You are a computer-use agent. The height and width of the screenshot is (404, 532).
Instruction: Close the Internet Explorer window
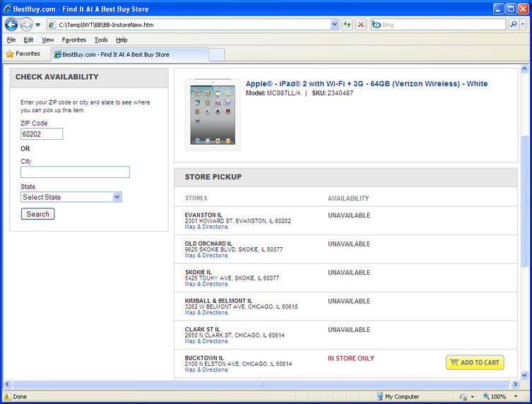[x=524, y=8]
